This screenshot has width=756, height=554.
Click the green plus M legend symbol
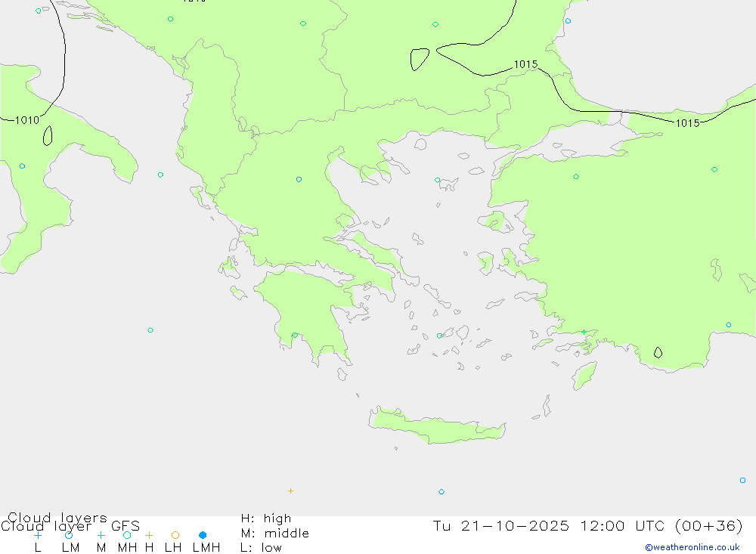(101, 535)
